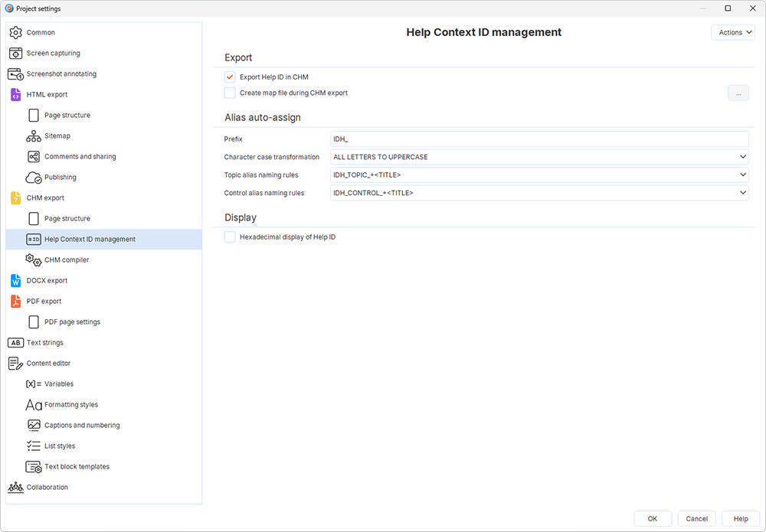
Task: Open CHM compiler label
Action: pyautogui.click(x=67, y=260)
